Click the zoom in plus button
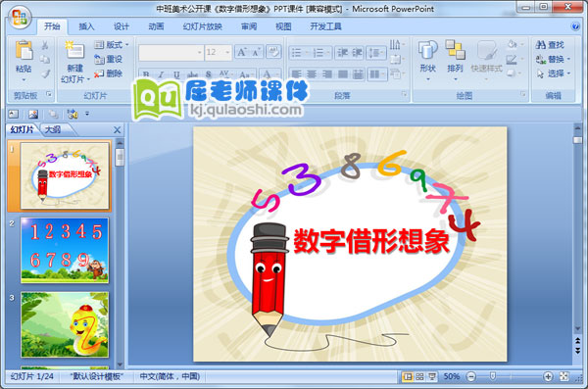The height and width of the screenshot is (389, 588). (x=548, y=376)
